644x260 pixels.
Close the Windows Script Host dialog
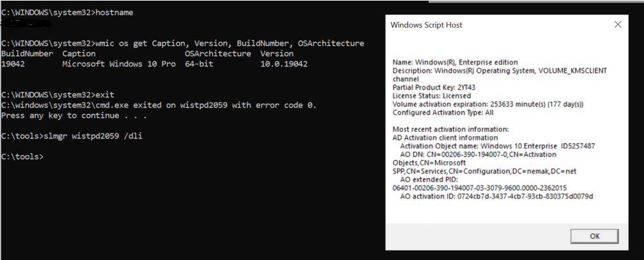coord(618,24)
